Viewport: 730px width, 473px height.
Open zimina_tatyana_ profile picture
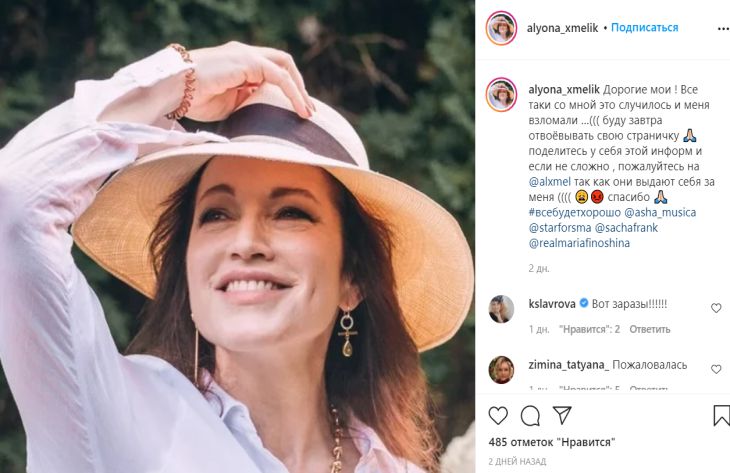coord(501,370)
